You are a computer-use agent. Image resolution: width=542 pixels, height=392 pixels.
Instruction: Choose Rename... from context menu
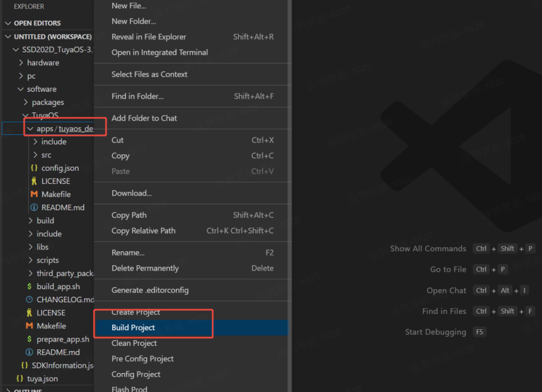click(192, 253)
